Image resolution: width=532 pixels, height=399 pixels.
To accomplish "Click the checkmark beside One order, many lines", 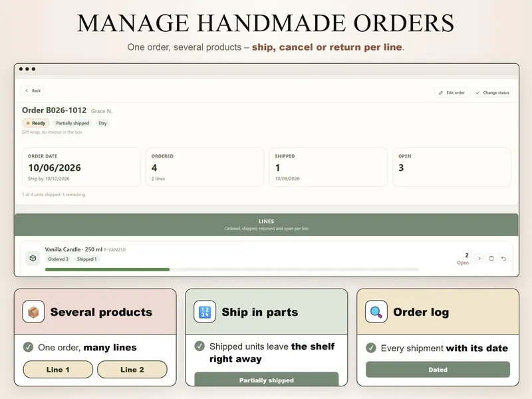I will (28, 347).
